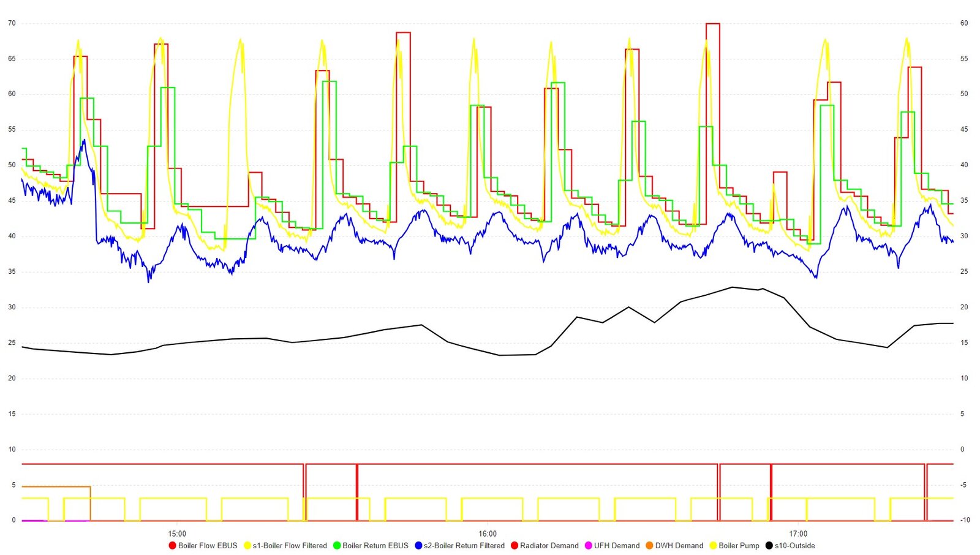Click the 15:00 time axis label
980x555 pixels.
[176, 533]
